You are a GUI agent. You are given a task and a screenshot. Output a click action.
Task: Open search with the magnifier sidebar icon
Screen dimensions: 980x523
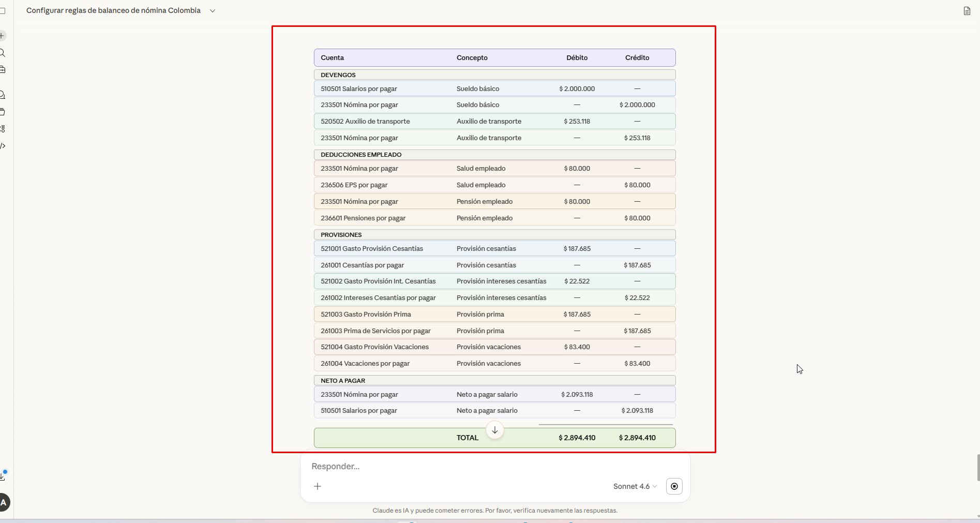click(x=2, y=53)
